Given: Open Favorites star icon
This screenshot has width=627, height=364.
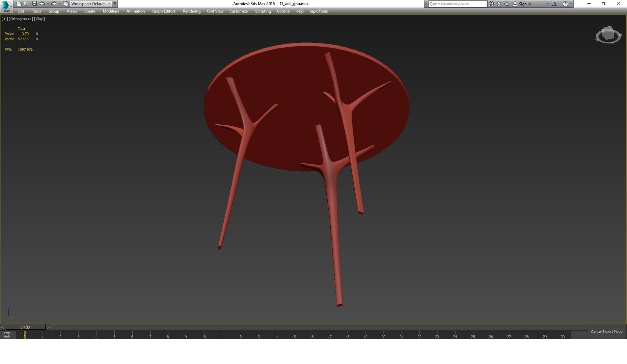Looking at the screenshot, I should point(507,4).
